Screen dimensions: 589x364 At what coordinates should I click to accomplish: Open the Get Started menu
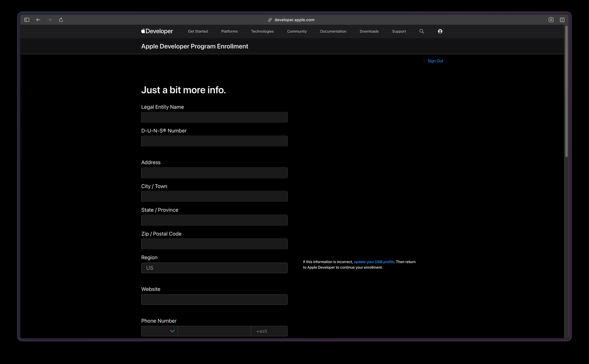pos(198,32)
